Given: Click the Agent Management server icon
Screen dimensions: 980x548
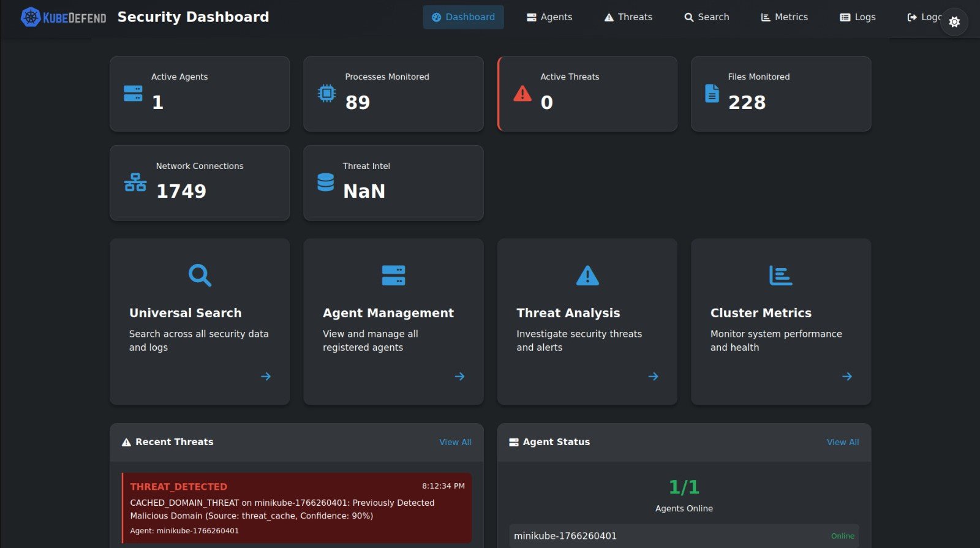Looking at the screenshot, I should pos(393,276).
